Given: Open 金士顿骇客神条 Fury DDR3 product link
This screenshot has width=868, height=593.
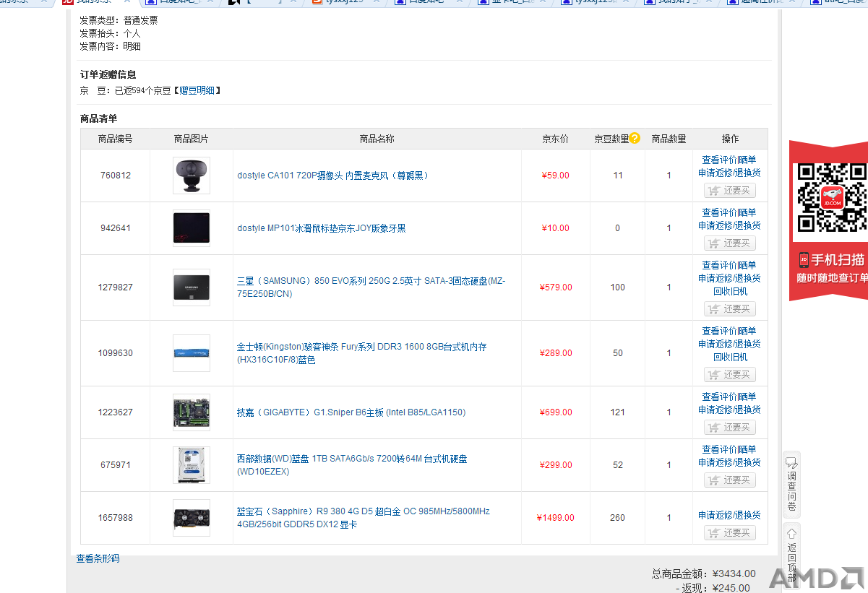Looking at the screenshot, I should click(x=362, y=353).
